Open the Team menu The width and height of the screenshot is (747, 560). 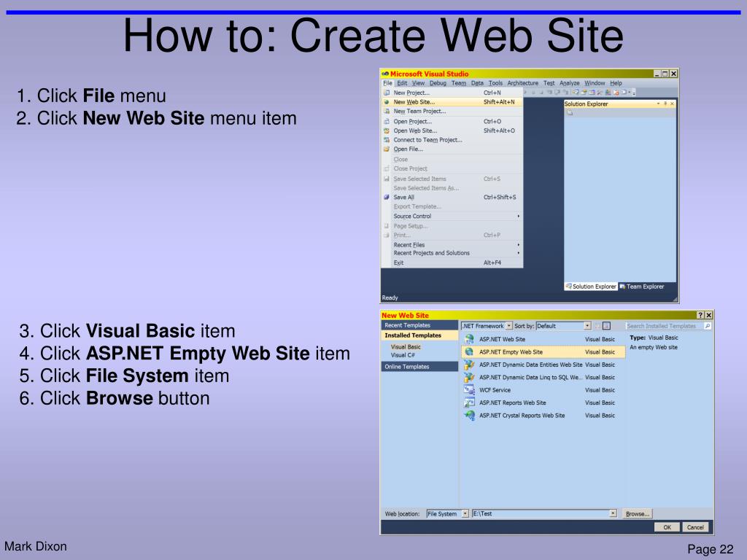[459, 83]
